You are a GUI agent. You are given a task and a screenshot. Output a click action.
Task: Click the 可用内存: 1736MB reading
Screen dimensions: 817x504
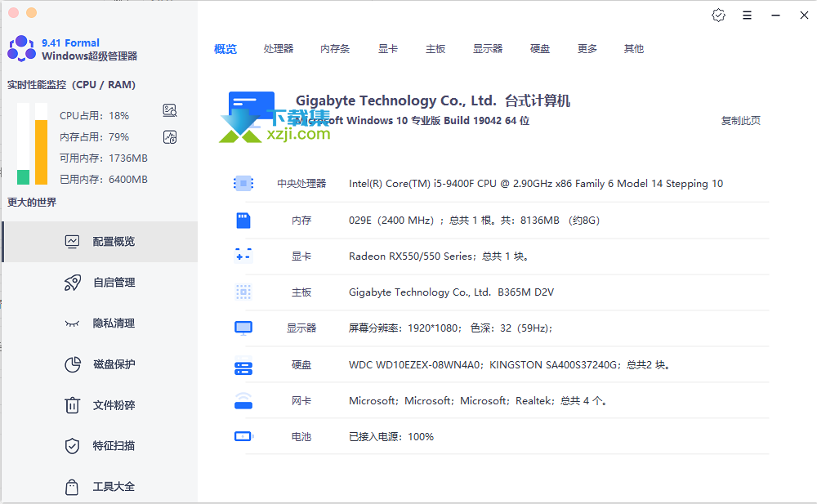click(104, 158)
